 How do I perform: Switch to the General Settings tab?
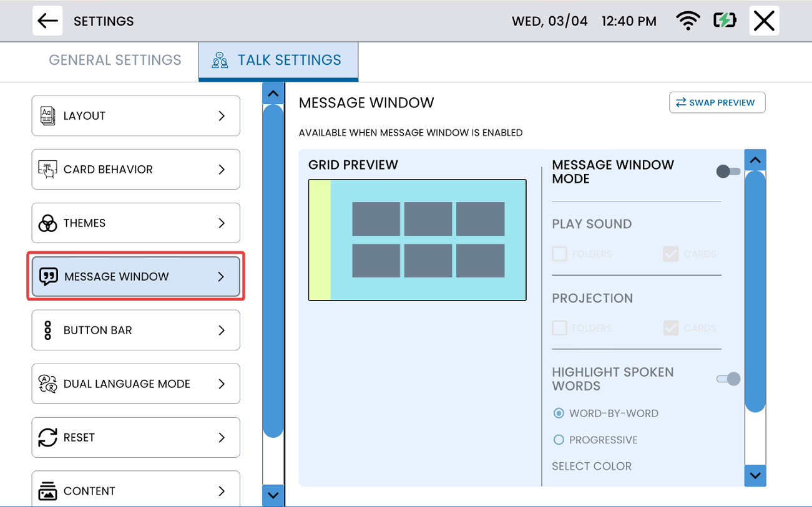[115, 60]
